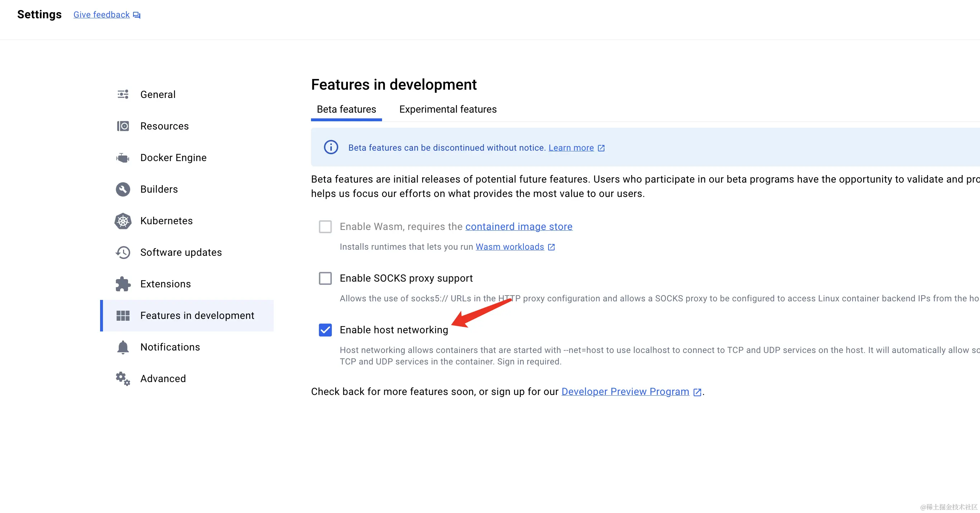The image size is (980, 513).
Task: Follow the Wasm workloads link
Action: point(509,246)
